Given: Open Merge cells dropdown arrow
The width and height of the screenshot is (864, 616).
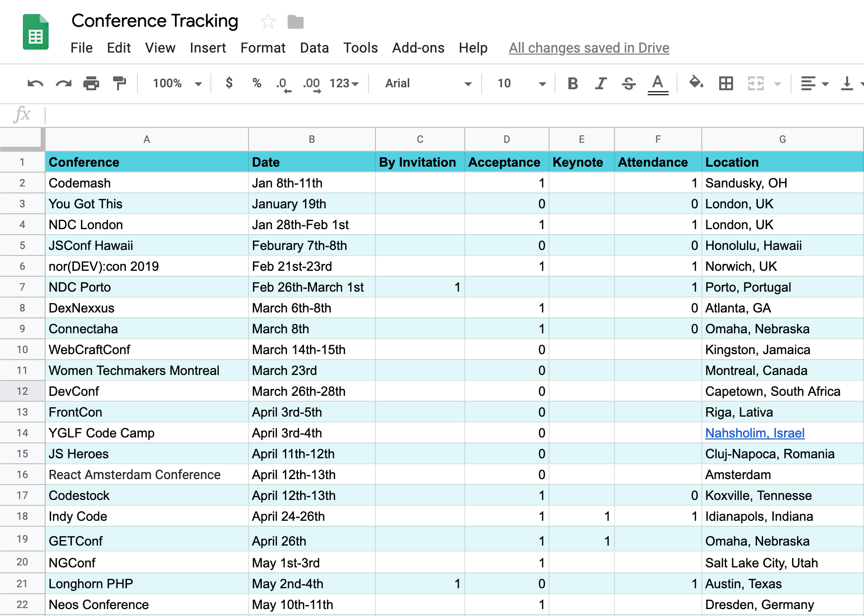Looking at the screenshot, I should pos(778,84).
